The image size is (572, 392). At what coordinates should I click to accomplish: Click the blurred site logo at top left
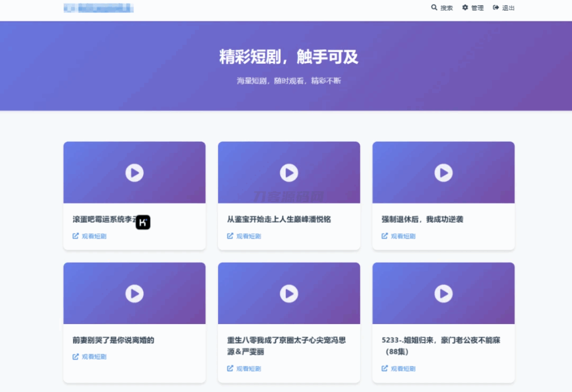(x=98, y=8)
